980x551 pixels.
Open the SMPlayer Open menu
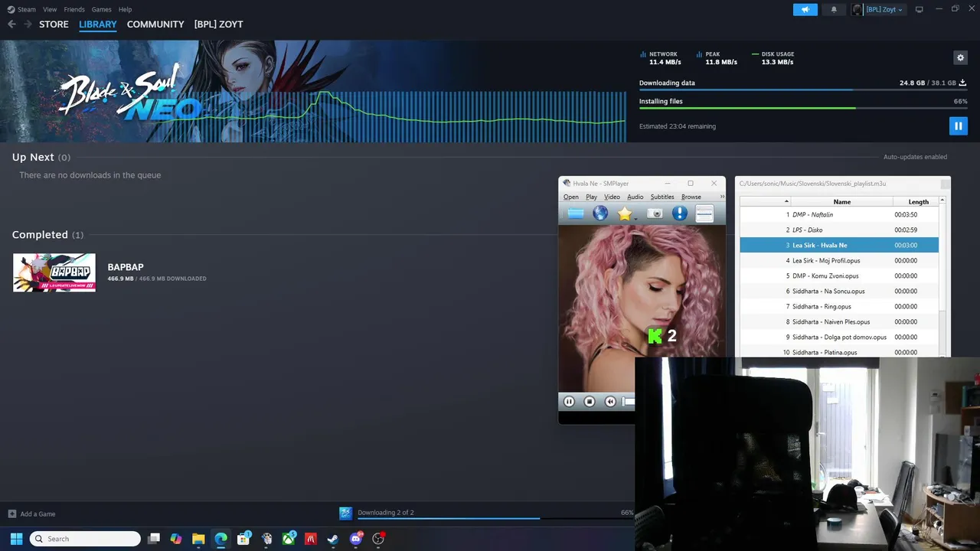[571, 197]
